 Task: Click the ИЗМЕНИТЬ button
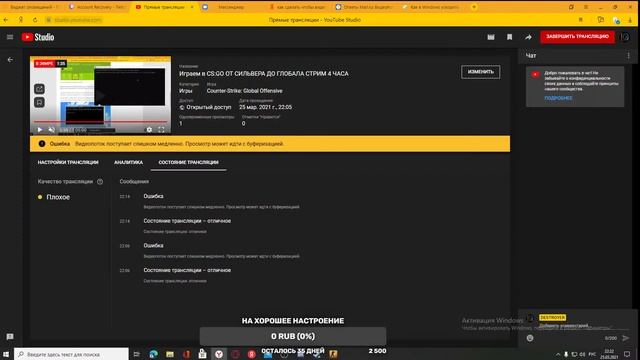(480, 72)
